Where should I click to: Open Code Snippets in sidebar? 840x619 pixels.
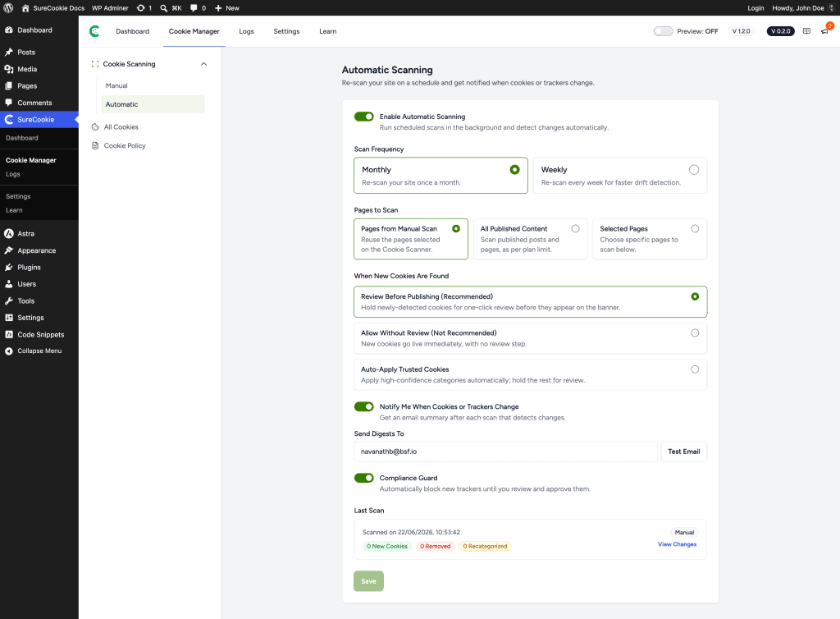coord(41,334)
